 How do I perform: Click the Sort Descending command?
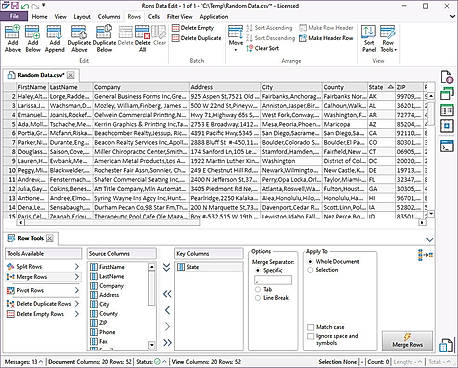click(271, 38)
